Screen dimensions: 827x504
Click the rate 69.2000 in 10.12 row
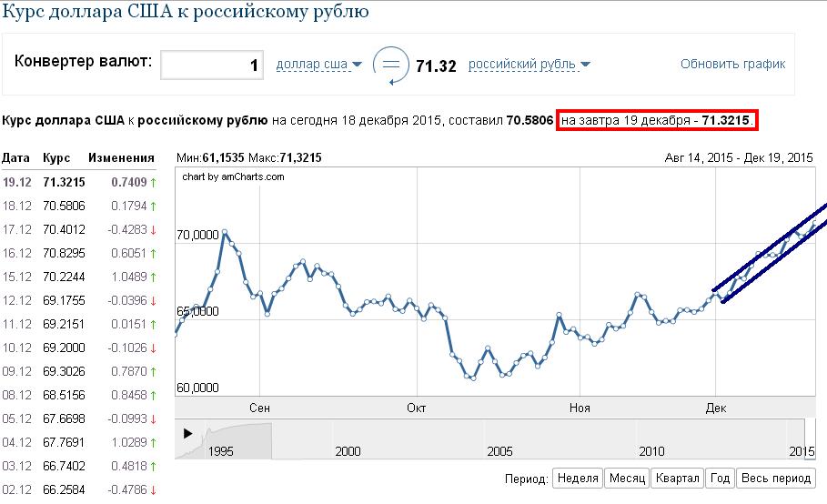(x=64, y=348)
